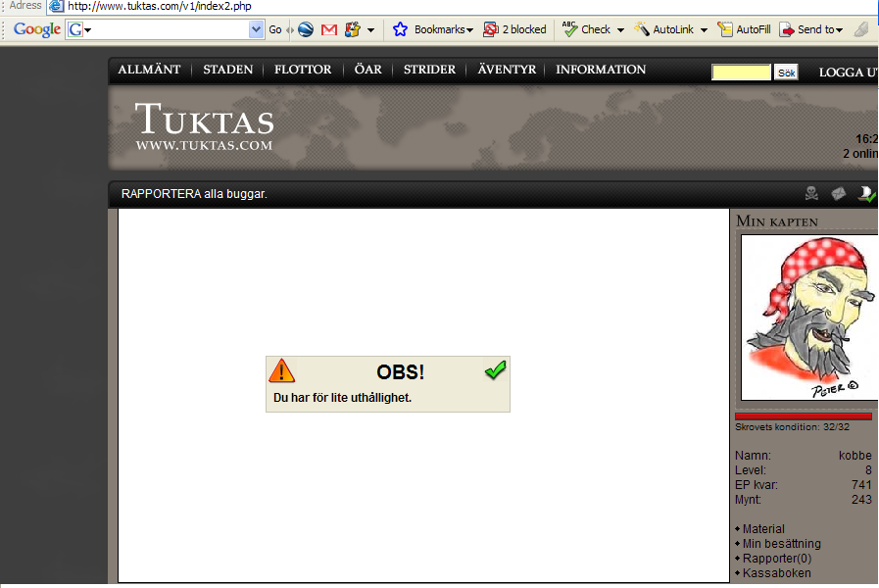Dismiss the OBS warning with the green checkmark
Image resolution: width=879 pixels, height=588 pixels.
pos(496,370)
